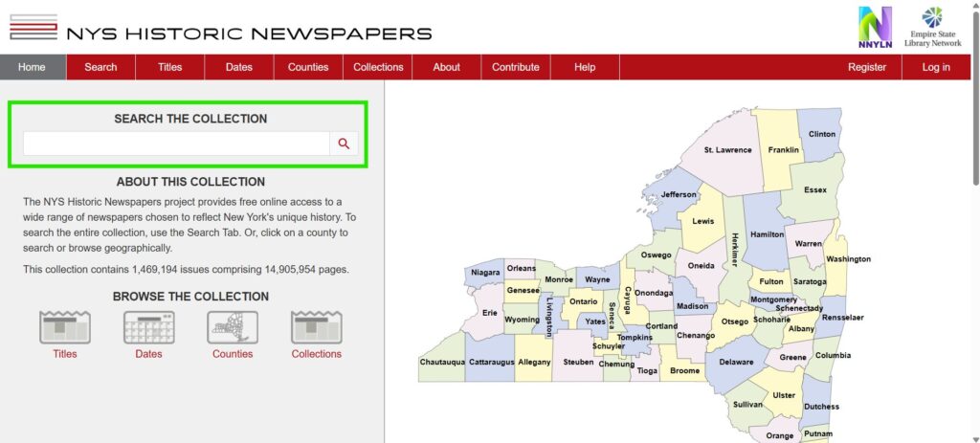Open the Titles menu item
The width and height of the screenshot is (980, 443).
(170, 67)
